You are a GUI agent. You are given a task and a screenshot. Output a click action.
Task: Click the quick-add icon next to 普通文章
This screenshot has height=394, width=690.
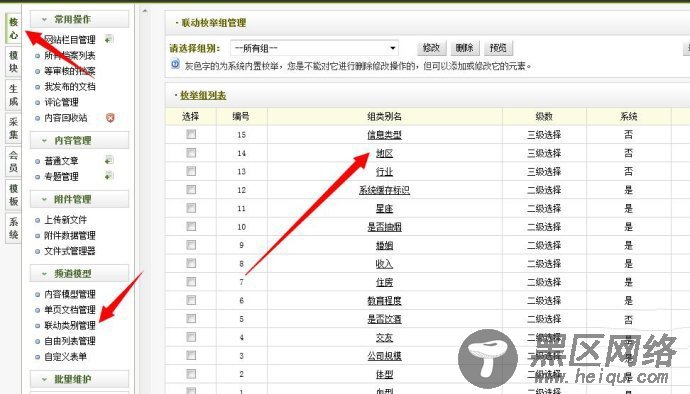point(109,161)
